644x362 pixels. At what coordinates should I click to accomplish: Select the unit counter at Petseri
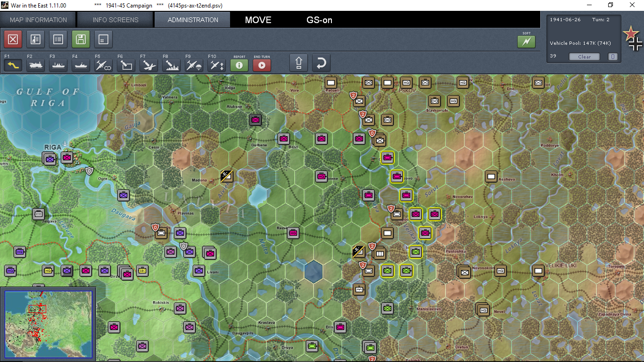(x=331, y=82)
